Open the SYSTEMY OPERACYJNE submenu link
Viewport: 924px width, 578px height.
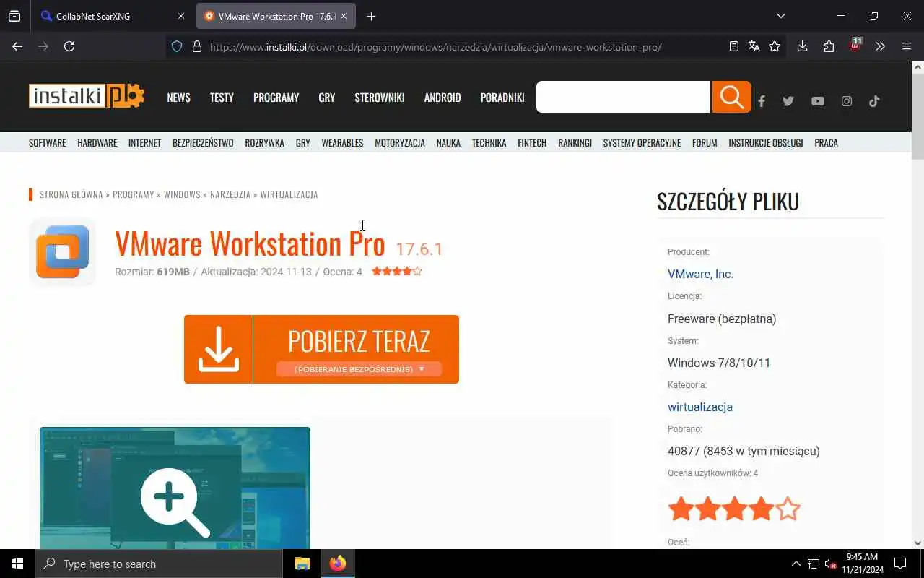(642, 143)
